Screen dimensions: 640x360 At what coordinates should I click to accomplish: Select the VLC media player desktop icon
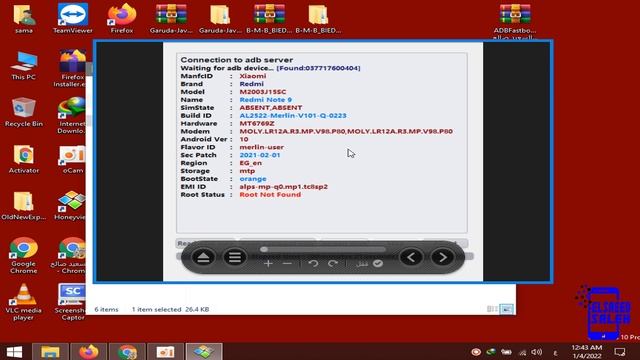point(24,302)
